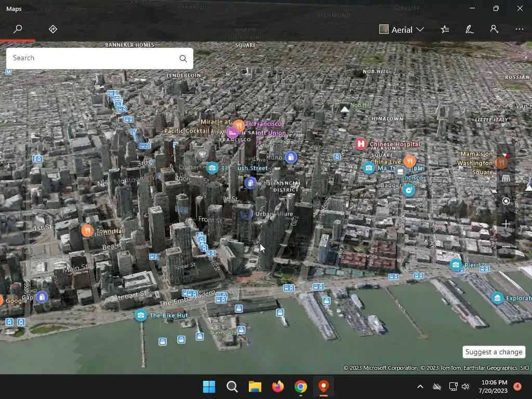Viewport: 532px width, 399px height.
Task: Zoom out with the minus button
Action: (x=506, y=246)
